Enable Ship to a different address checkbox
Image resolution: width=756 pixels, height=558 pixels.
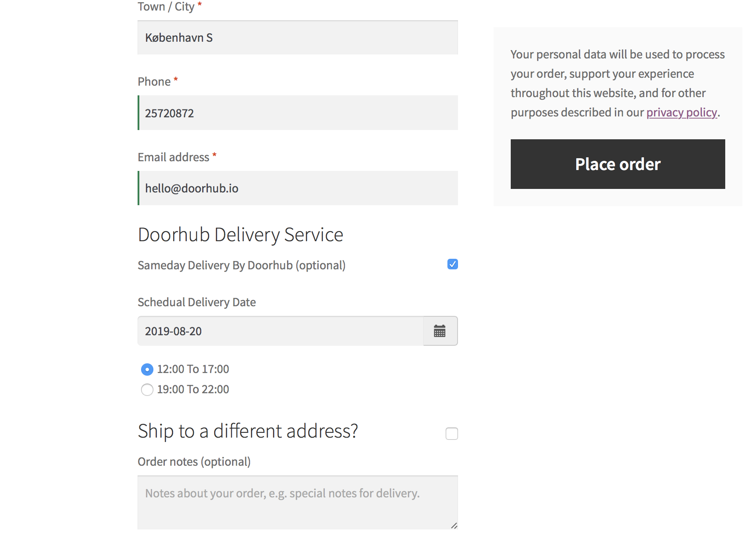pos(451,434)
